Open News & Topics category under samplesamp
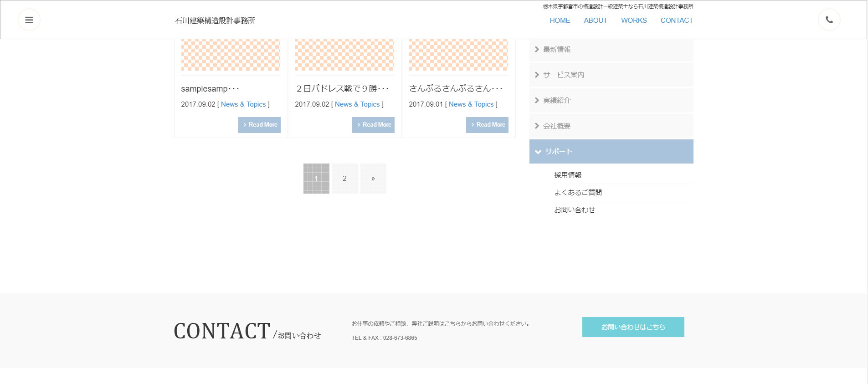The height and width of the screenshot is (384, 868). click(x=243, y=104)
